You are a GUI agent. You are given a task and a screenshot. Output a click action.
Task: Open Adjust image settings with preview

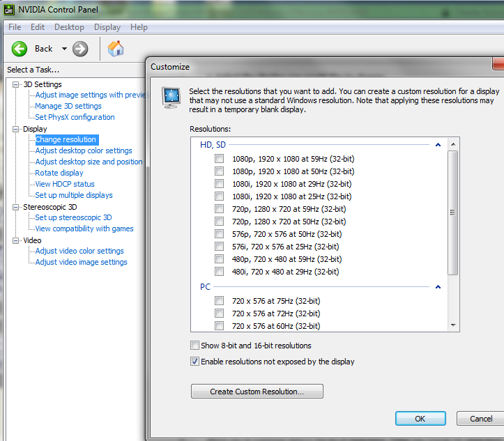click(x=91, y=95)
